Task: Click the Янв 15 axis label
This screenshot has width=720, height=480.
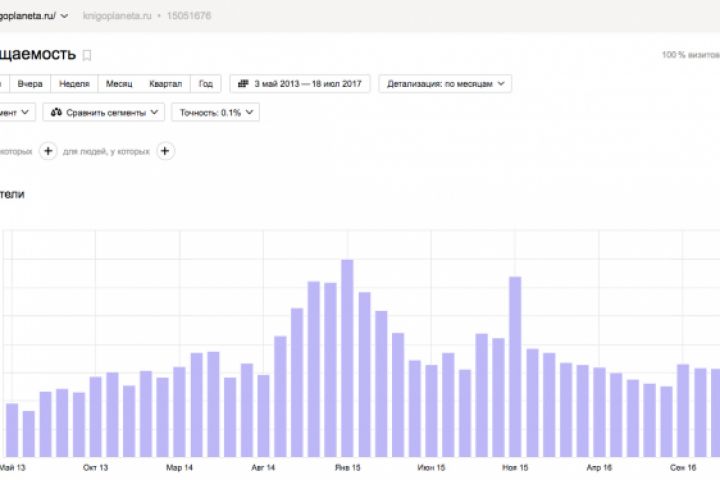Action: pos(348,468)
